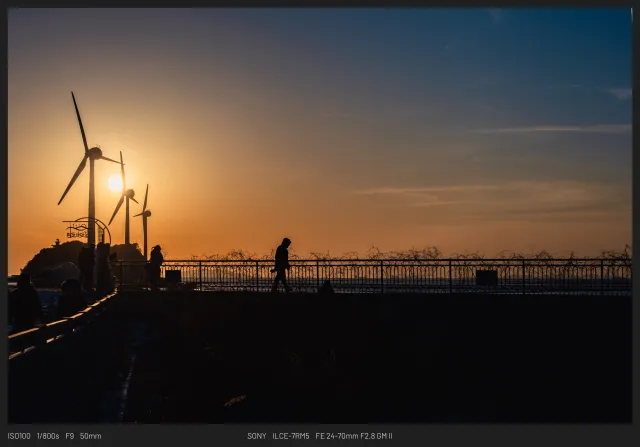Click the square sign on the left railing
The height and width of the screenshot is (447, 640).
[x=173, y=276]
